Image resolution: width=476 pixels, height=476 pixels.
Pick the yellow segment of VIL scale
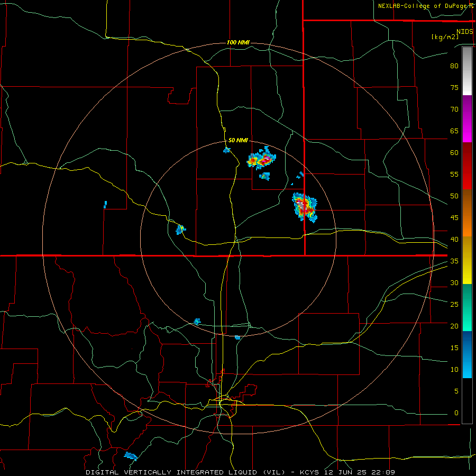pos(467,260)
